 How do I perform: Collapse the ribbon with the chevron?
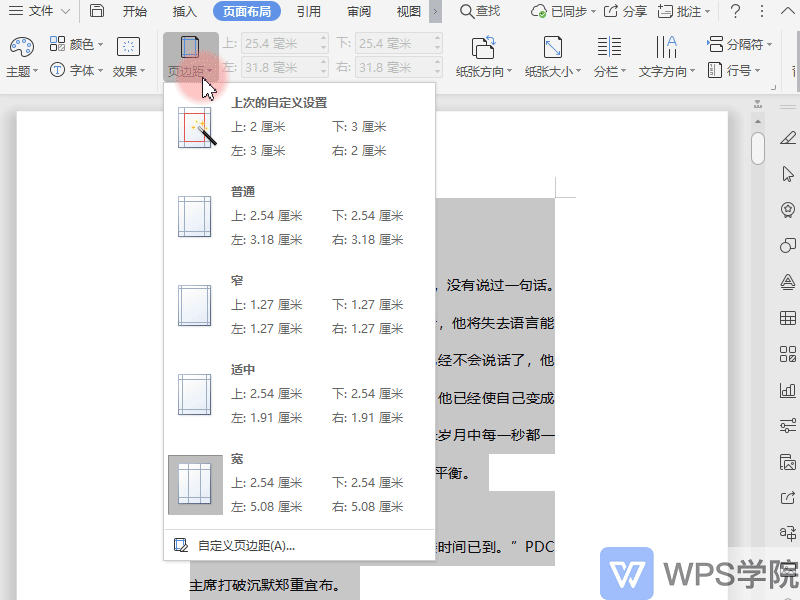coord(787,11)
